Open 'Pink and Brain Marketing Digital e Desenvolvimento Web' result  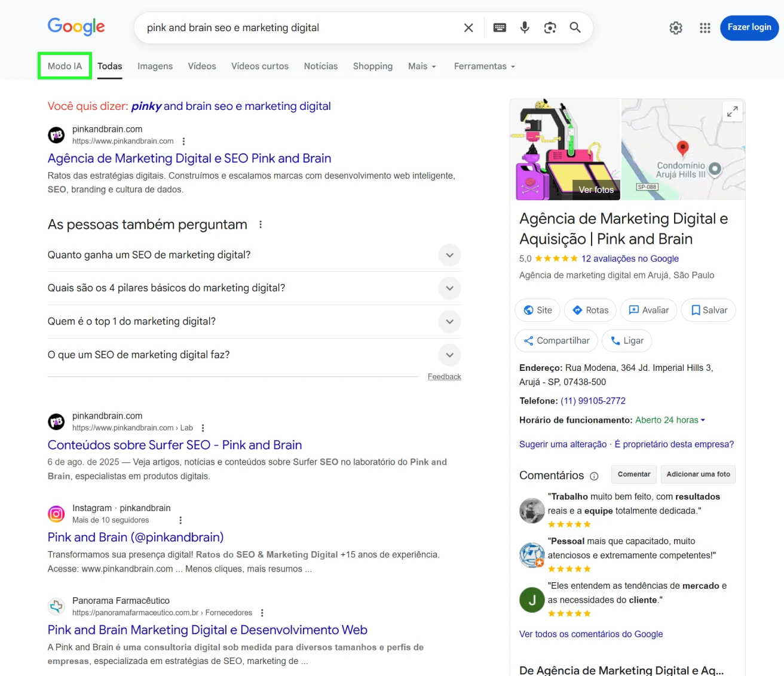(x=207, y=630)
